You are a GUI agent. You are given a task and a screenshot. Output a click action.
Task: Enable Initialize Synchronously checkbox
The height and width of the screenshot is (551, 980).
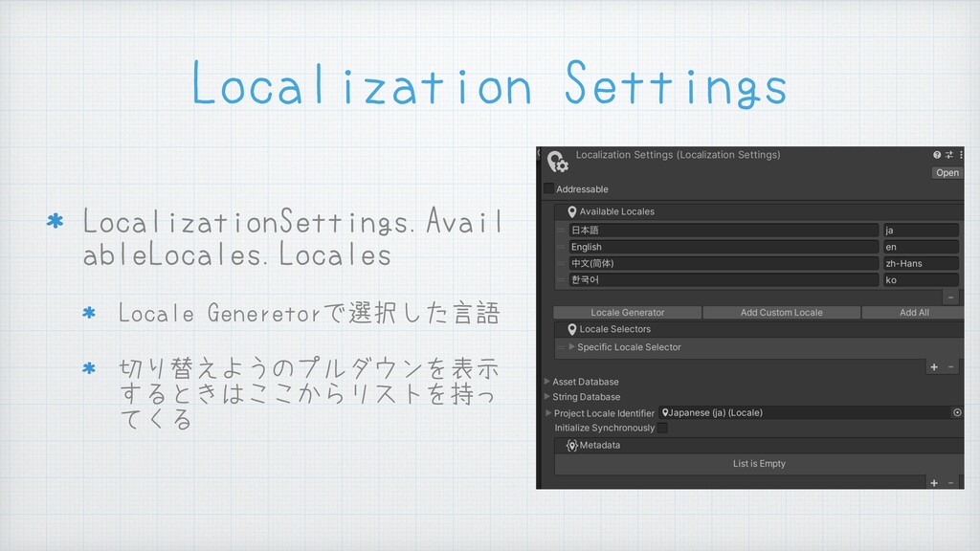pyautogui.click(x=662, y=428)
